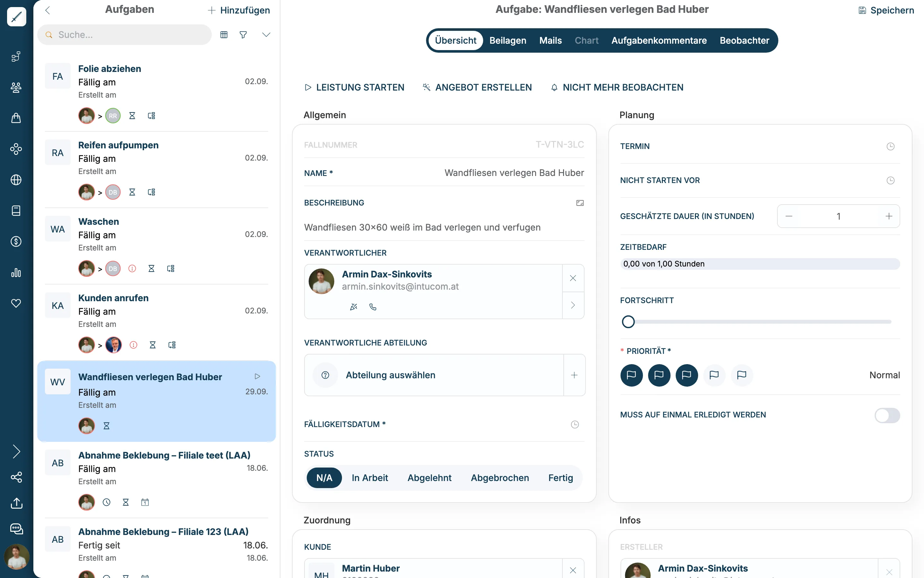Viewport: 924px width, 578px height.
Task: Click the phone icon under Armin Dax-Sinkovits
Action: pyautogui.click(x=373, y=307)
